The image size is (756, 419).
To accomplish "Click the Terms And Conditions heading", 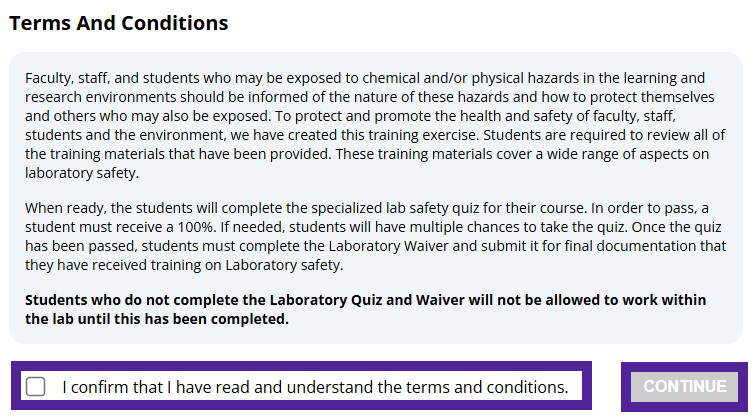I will pyautogui.click(x=119, y=23).
